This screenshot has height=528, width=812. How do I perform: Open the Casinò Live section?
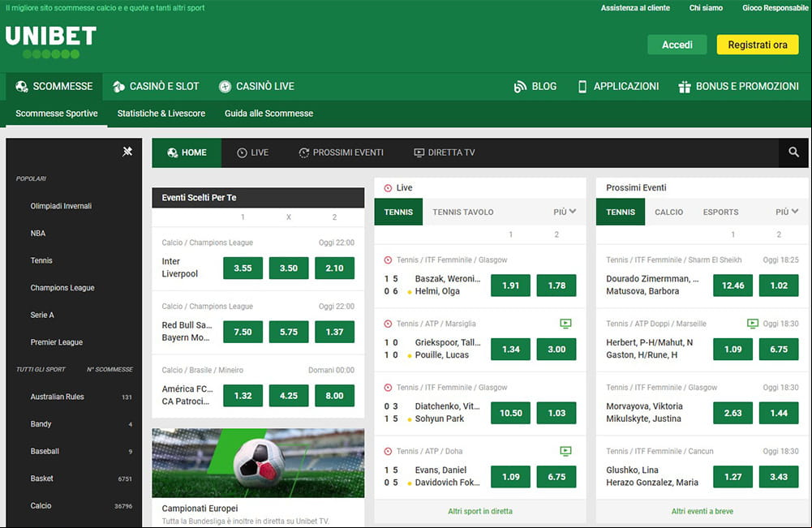[256, 87]
